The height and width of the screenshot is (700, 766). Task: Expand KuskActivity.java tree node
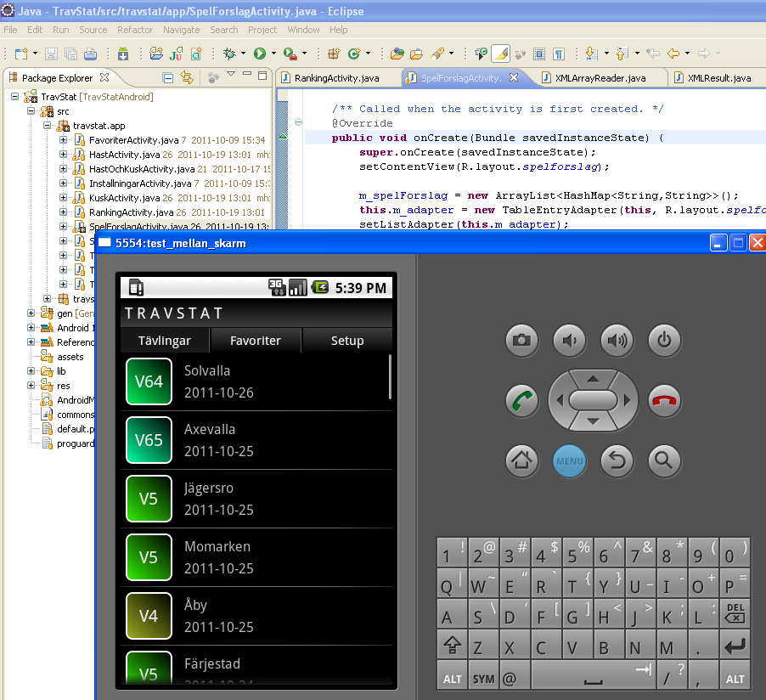(x=63, y=197)
